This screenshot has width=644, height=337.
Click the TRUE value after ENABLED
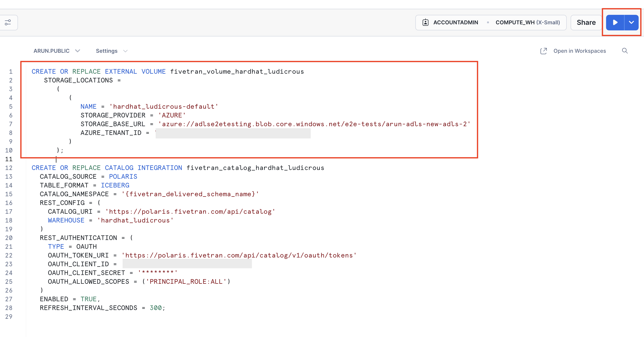click(x=88, y=299)
